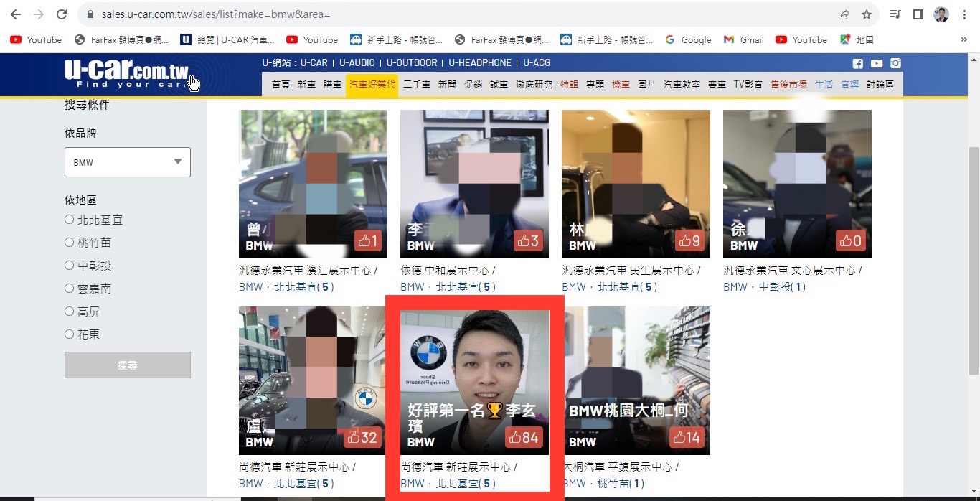This screenshot has width=980, height=501.
Task: Select the 高屏 region radio button
Action: 70,312
